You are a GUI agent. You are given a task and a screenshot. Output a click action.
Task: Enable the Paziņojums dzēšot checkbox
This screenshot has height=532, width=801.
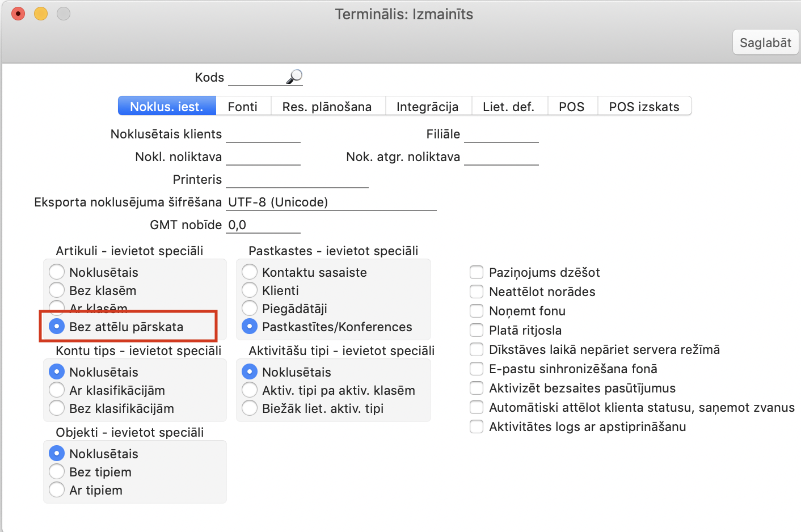click(477, 272)
